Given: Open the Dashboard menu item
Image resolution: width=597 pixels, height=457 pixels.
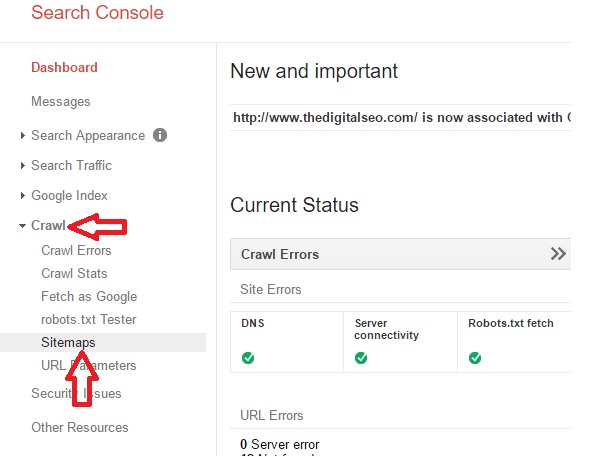Looking at the screenshot, I should [x=64, y=67].
